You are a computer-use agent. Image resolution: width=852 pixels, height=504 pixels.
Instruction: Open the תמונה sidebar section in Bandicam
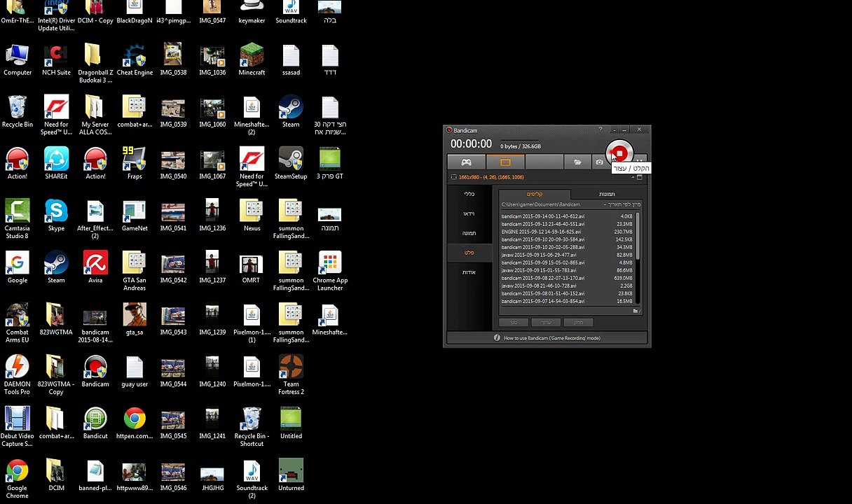coord(469,233)
